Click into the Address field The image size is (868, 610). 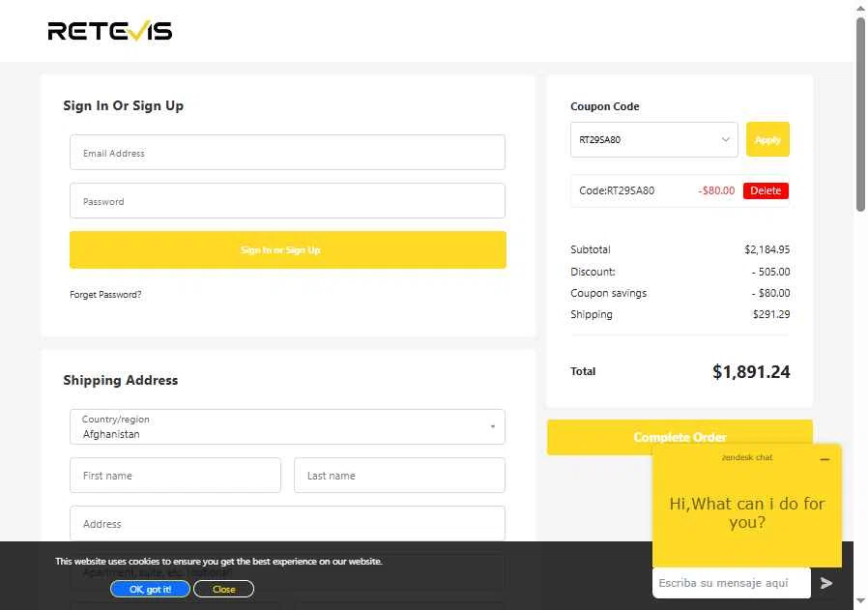click(x=287, y=523)
